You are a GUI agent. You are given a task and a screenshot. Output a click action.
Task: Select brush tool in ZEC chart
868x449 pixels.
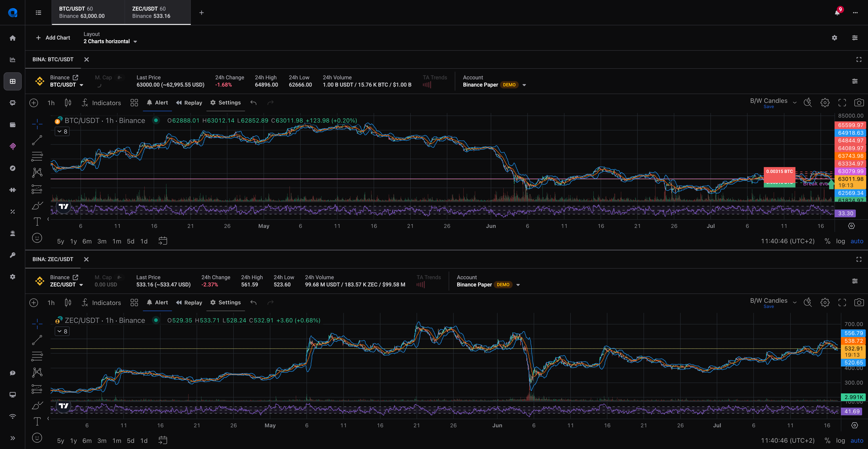tap(37, 405)
